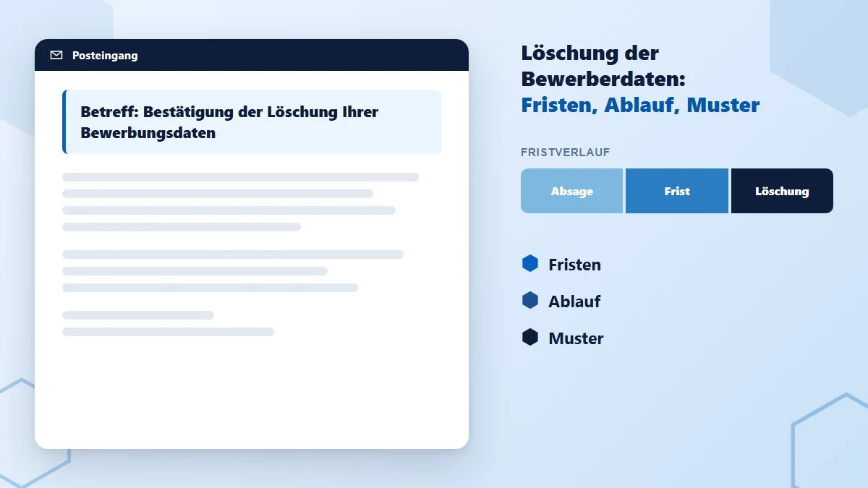Screen dimensions: 868x488
Task: Select the Löschung timeline segment
Action: tap(782, 191)
